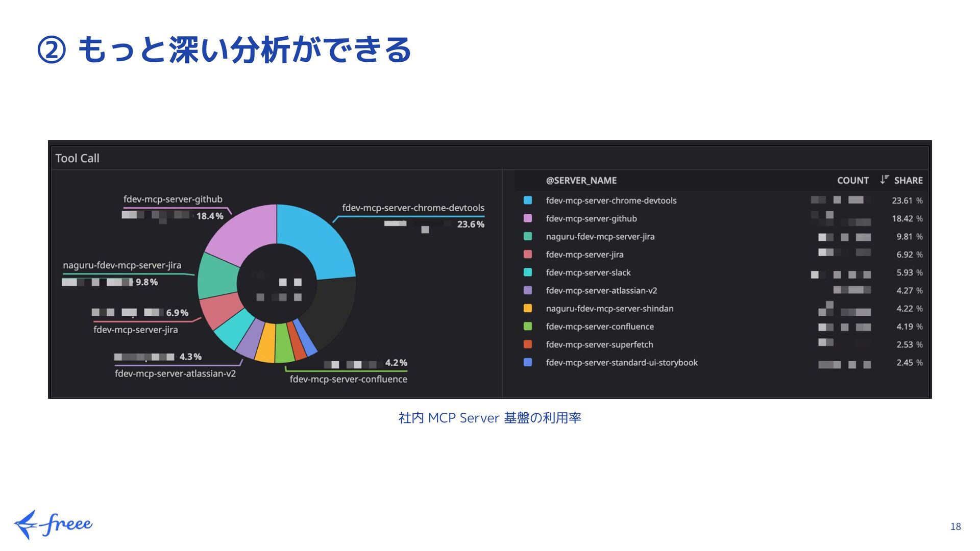Click the @SERVER_NAME column header
The image size is (980, 551).
pos(581,180)
